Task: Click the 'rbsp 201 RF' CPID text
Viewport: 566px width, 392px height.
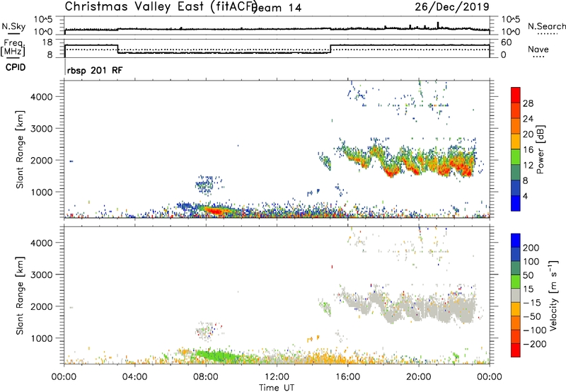Action: [x=95, y=70]
